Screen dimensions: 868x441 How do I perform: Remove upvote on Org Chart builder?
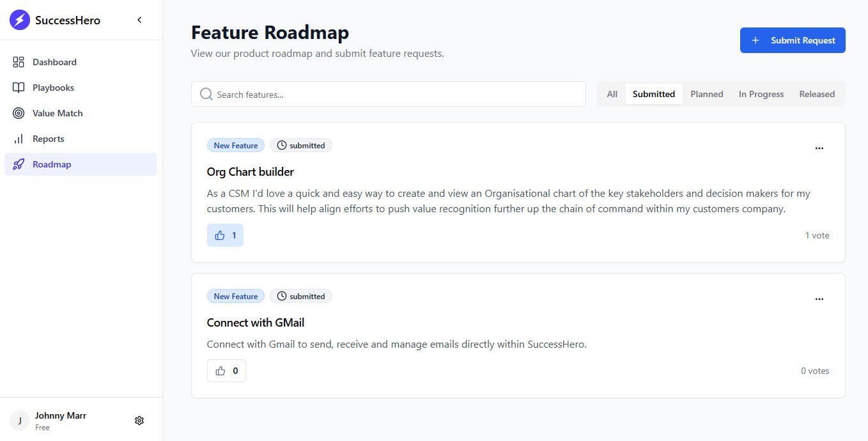(x=225, y=235)
